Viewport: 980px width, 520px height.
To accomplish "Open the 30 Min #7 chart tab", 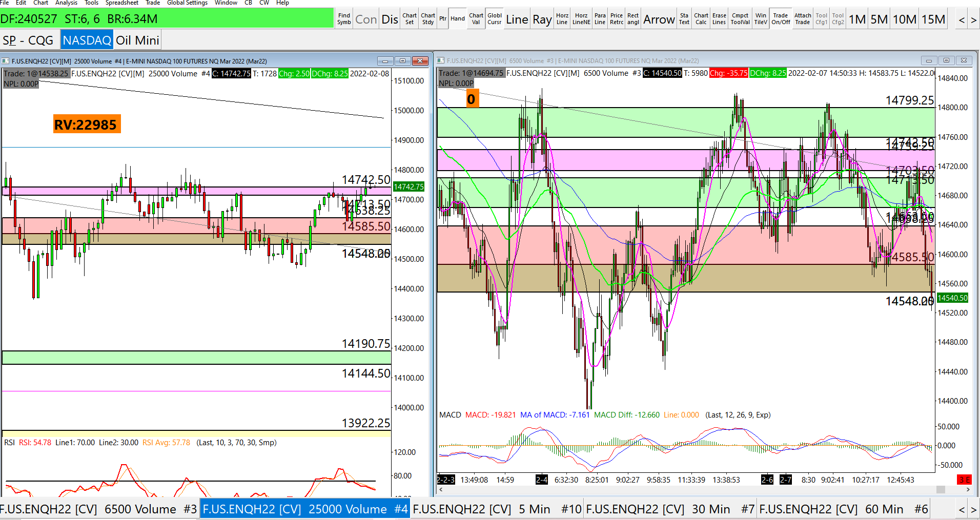I will tap(670, 509).
